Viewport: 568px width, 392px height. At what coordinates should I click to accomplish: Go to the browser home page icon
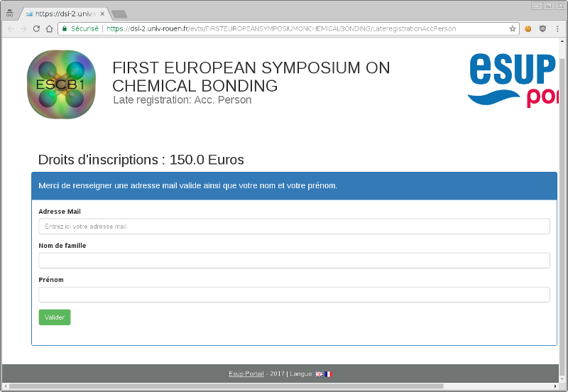[x=49, y=29]
